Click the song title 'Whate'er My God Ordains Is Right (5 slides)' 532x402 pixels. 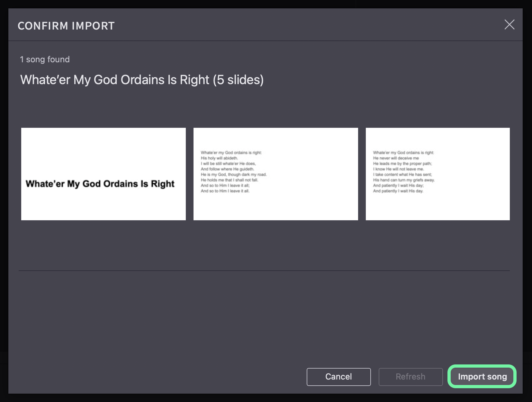tap(142, 80)
